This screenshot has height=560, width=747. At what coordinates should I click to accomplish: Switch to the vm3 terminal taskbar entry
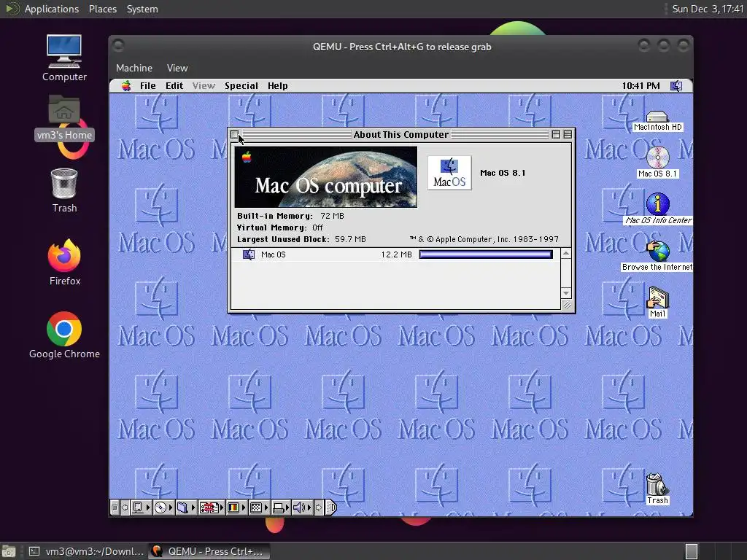(x=86, y=551)
